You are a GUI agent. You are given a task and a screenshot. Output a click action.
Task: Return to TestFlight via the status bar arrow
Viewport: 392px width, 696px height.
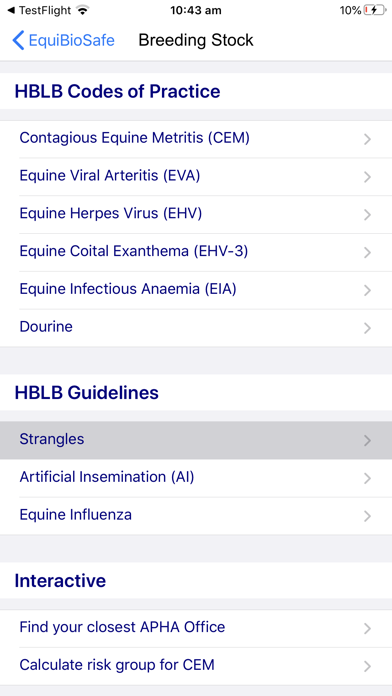tap(11, 10)
